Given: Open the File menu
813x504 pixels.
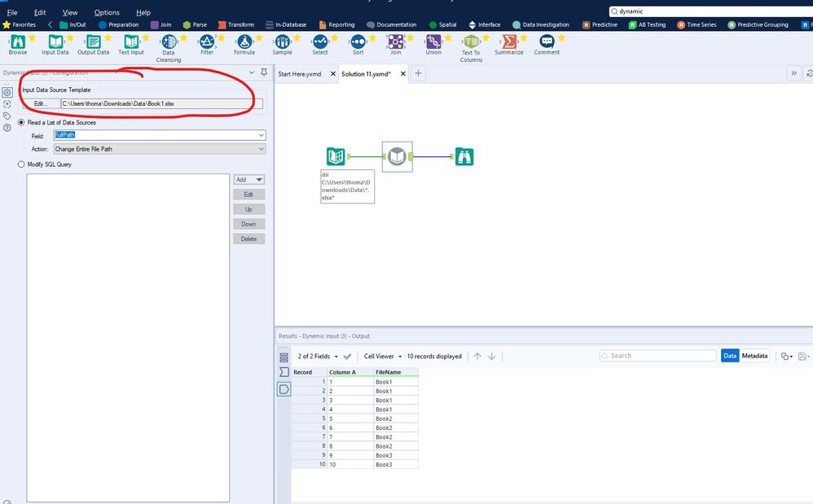Looking at the screenshot, I should 12,12.
